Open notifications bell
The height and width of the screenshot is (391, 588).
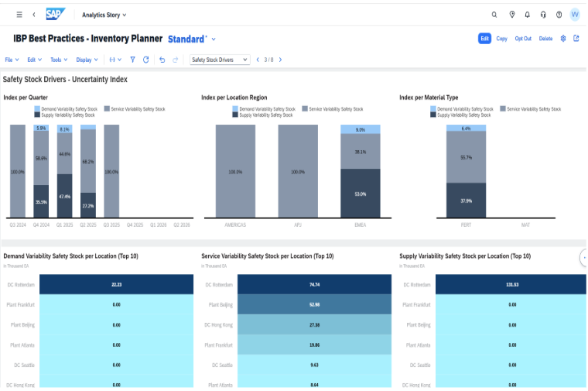click(x=527, y=15)
